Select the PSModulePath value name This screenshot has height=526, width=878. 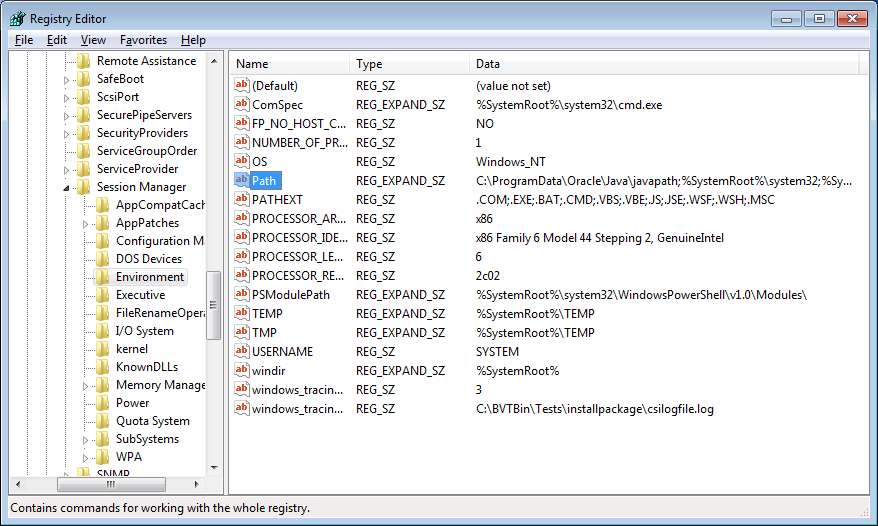pos(291,295)
